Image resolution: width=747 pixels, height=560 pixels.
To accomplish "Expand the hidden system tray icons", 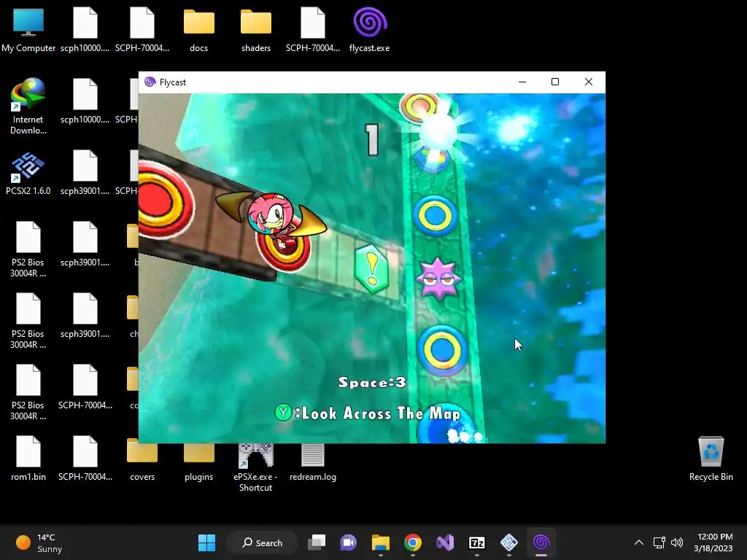I will click(x=639, y=542).
